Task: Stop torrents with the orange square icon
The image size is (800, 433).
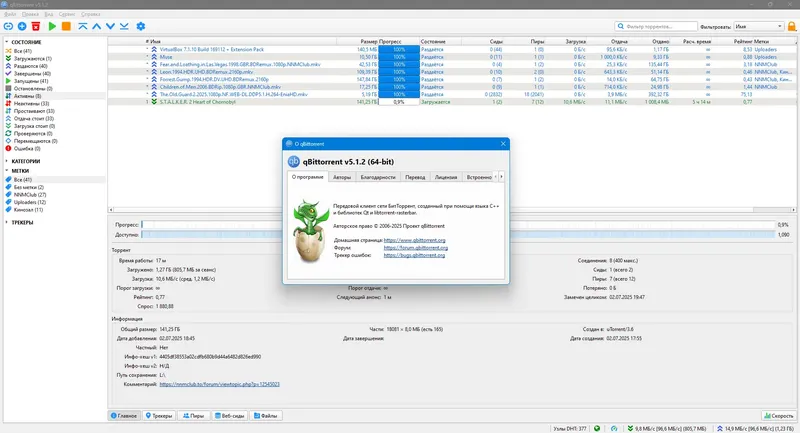Action: click(66, 26)
